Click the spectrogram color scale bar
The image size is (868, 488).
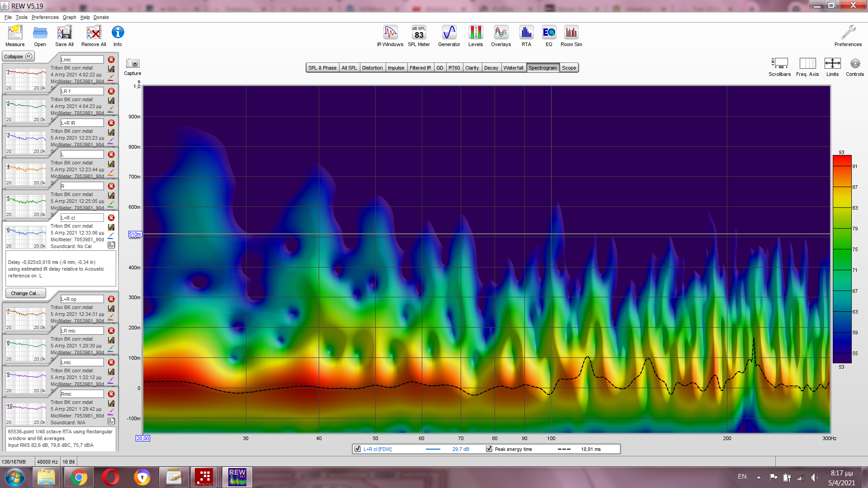click(842, 259)
